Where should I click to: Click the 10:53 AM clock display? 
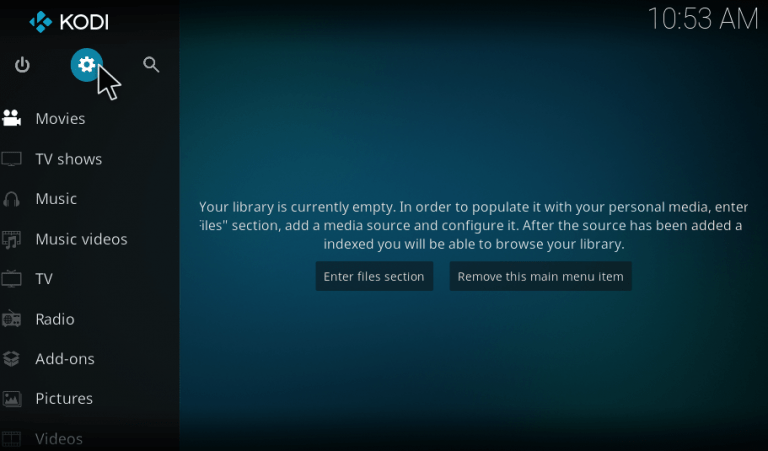pos(703,19)
